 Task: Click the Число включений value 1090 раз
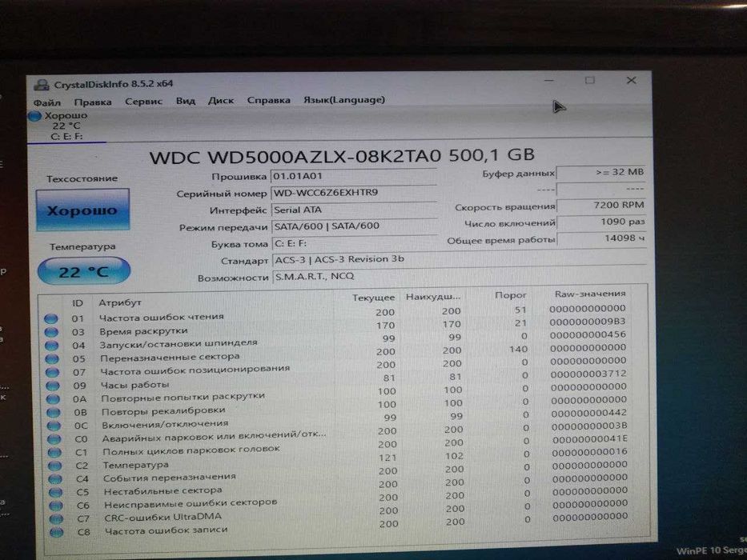tap(601, 222)
